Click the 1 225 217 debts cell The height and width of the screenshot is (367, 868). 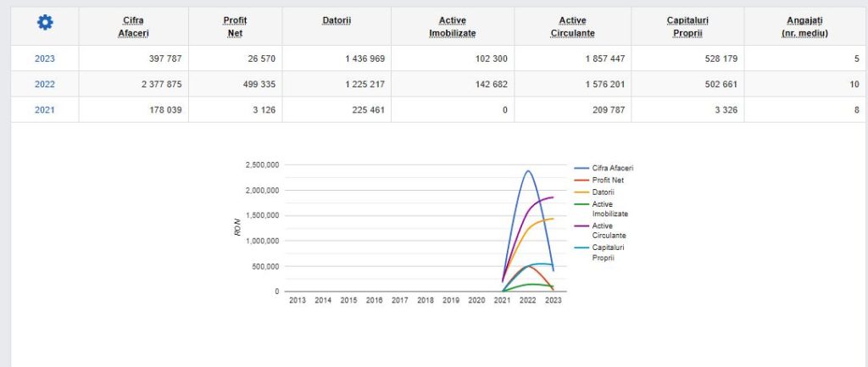337,84
